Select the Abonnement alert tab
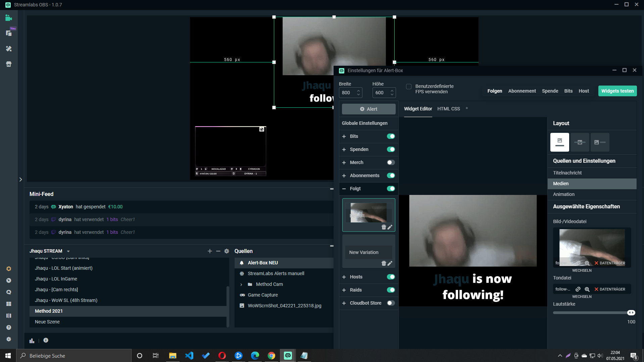 pos(522,91)
